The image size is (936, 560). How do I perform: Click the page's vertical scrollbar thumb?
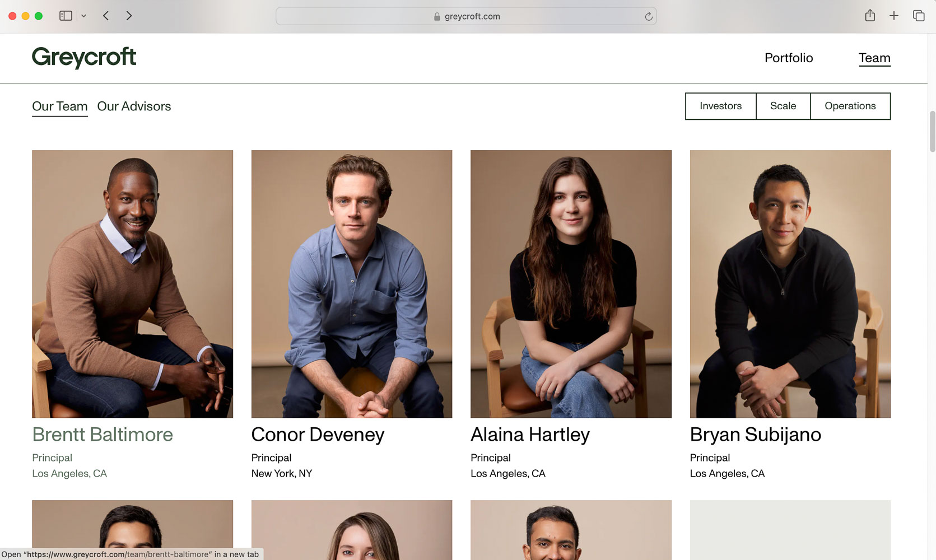[932, 132]
